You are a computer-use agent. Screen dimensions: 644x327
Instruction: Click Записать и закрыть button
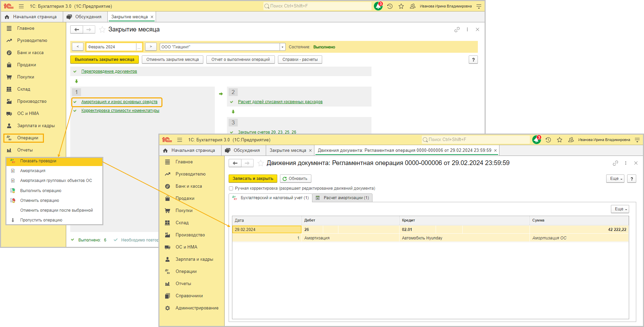253,179
